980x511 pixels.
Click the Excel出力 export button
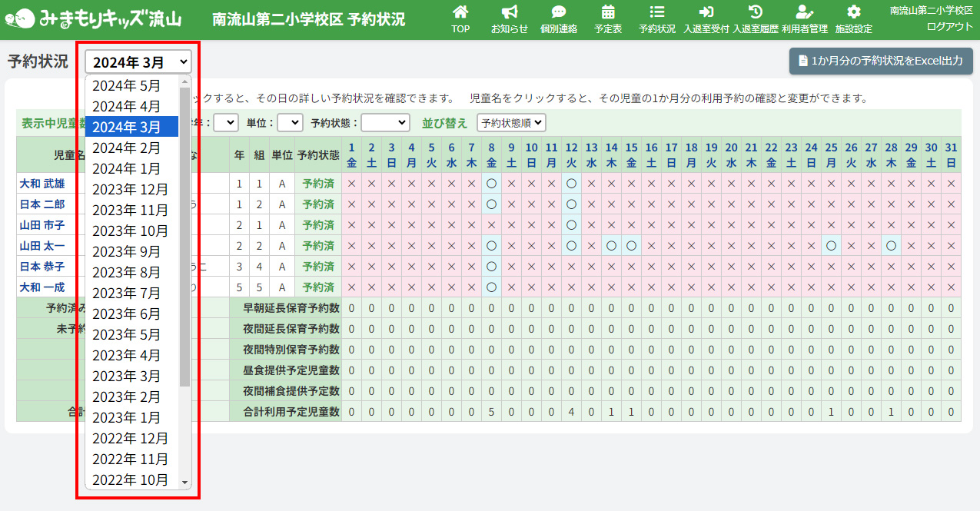click(x=881, y=61)
